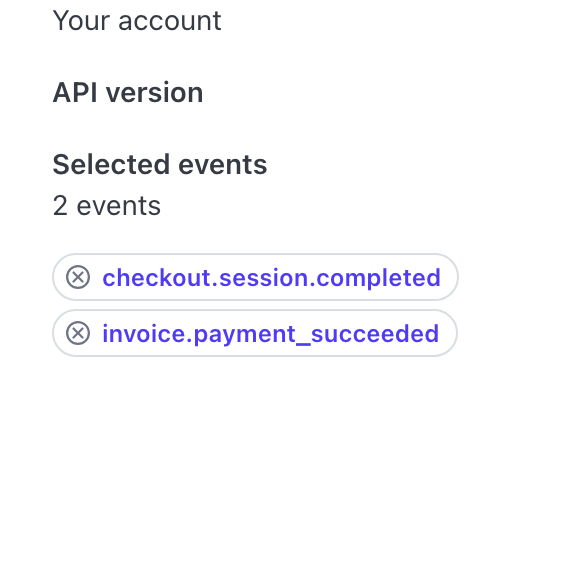Image resolution: width=580 pixels, height=580 pixels.
Task: Click the Your account text
Action: pyautogui.click(x=137, y=21)
